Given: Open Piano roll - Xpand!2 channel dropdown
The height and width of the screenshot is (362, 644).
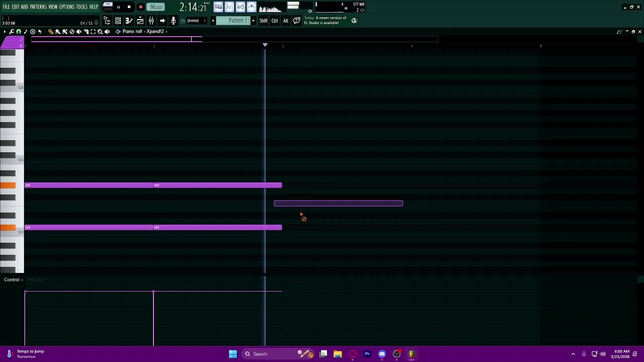Looking at the screenshot, I should pyautogui.click(x=143, y=31).
